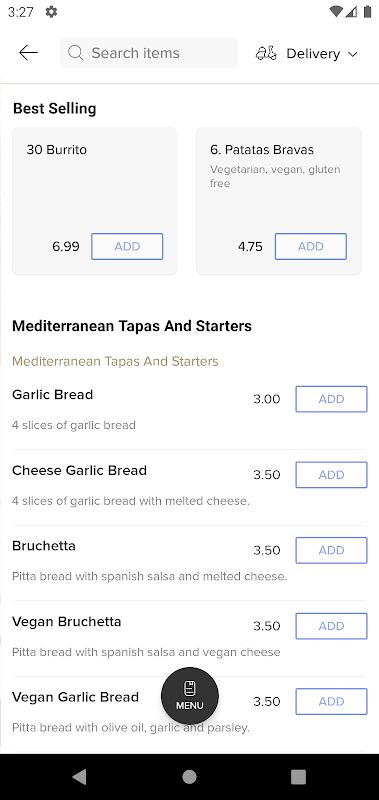Add Bruchetta to the order

[332, 550]
